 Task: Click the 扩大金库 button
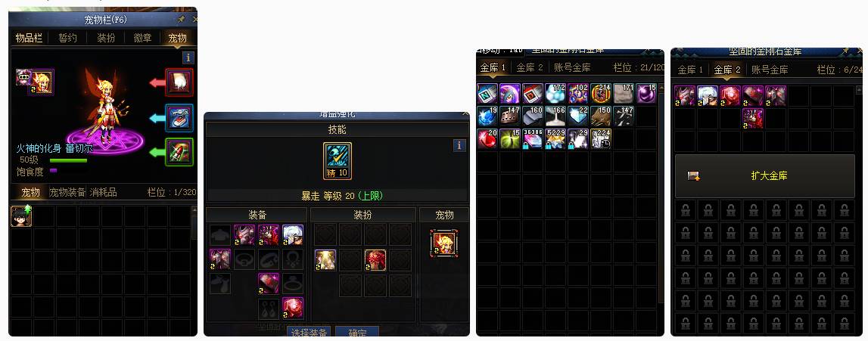point(765,175)
